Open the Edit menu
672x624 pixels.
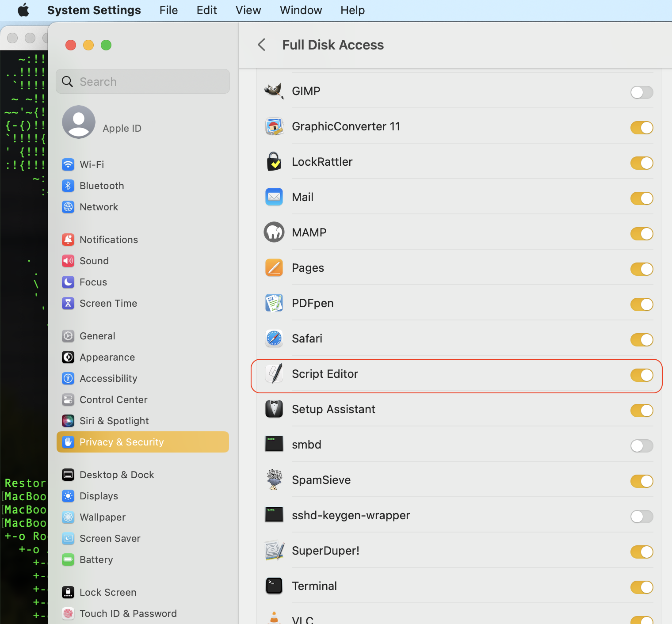207,10
